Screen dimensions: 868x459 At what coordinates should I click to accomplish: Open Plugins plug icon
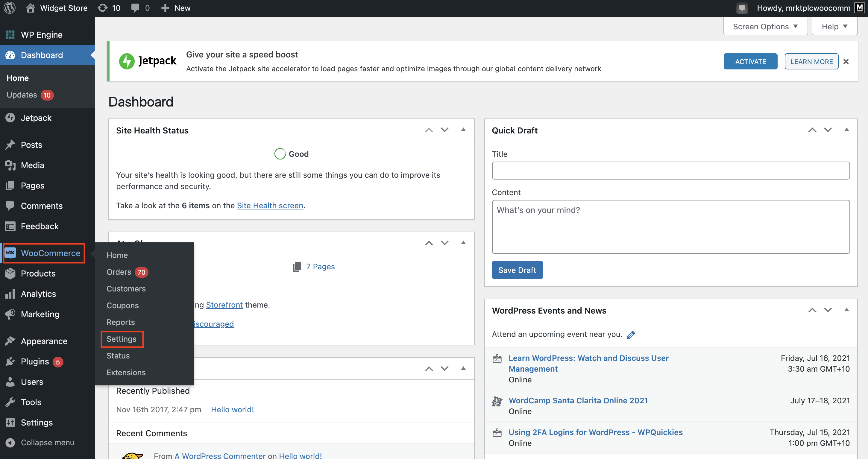tap(10, 361)
